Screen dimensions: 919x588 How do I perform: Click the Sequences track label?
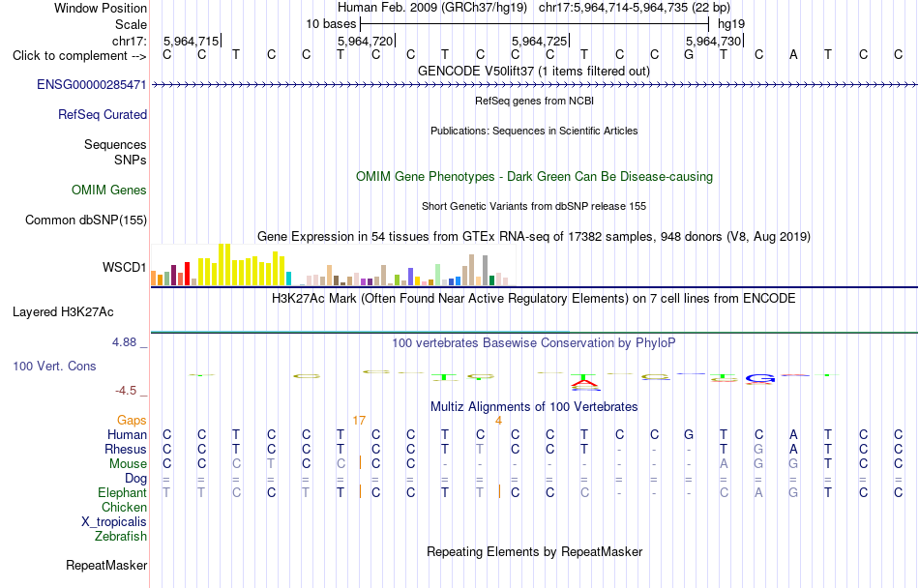click(115, 145)
